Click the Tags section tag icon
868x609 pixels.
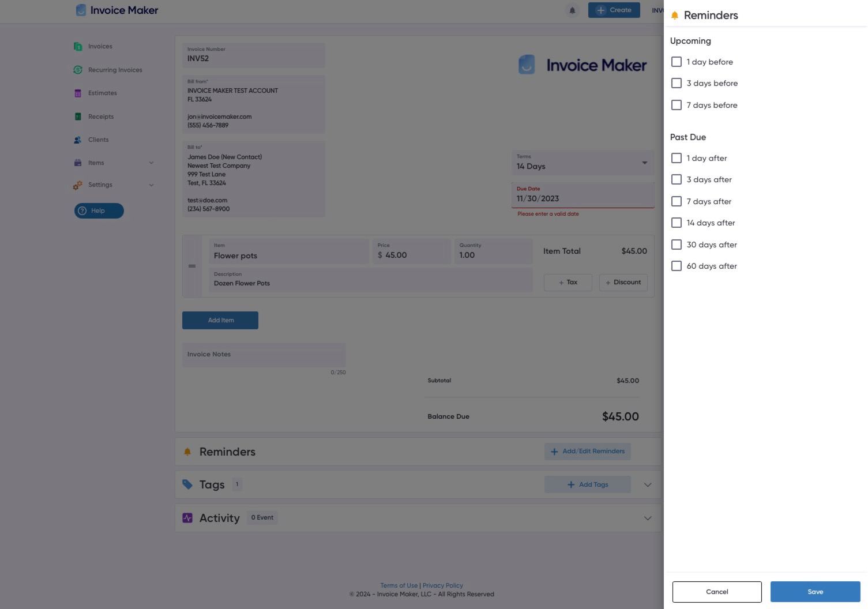pyautogui.click(x=187, y=484)
